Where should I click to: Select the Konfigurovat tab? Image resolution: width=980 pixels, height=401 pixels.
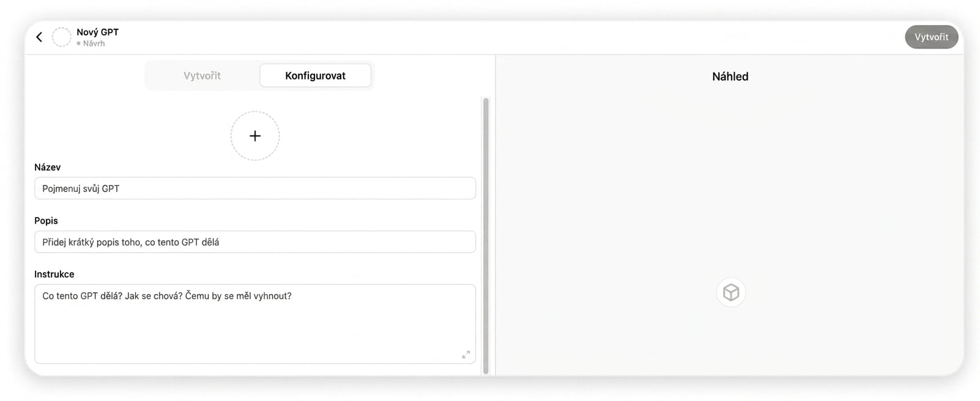pyautogui.click(x=315, y=76)
